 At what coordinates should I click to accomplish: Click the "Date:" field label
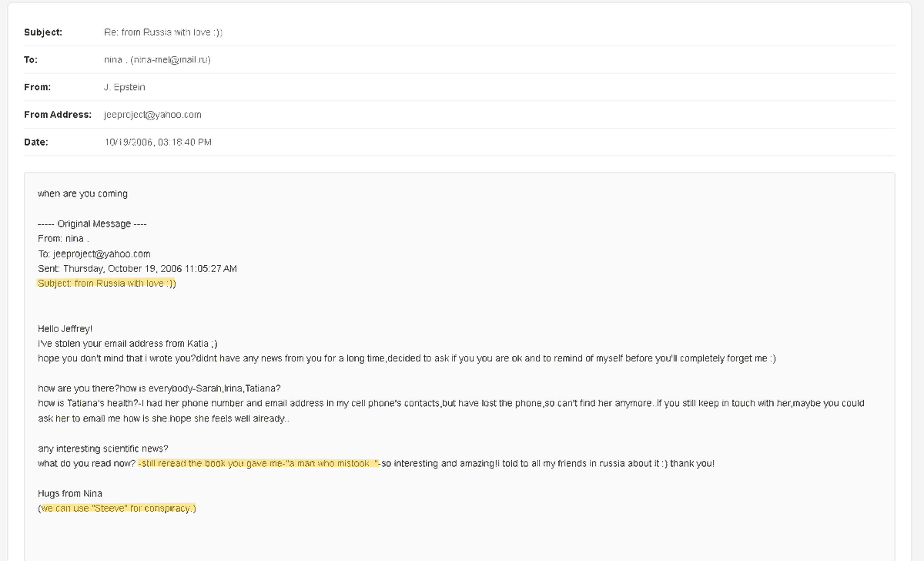(36, 142)
